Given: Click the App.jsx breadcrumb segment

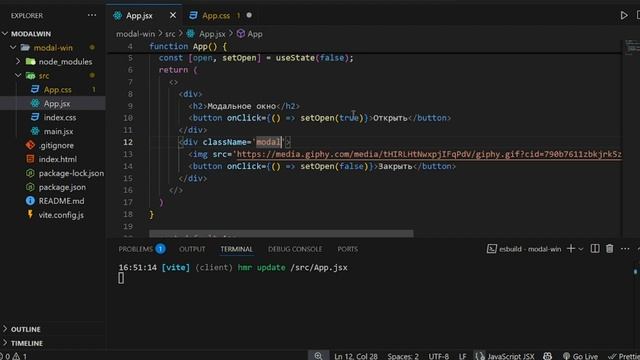Looking at the screenshot, I should 212,34.
